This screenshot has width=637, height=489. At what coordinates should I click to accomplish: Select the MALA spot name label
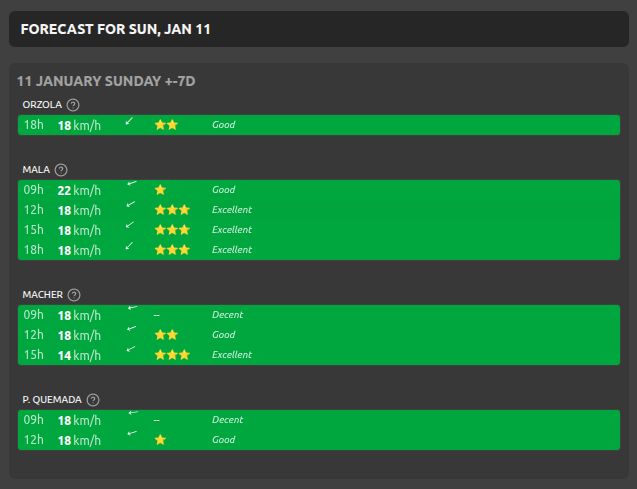pyautogui.click(x=36, y=170)
